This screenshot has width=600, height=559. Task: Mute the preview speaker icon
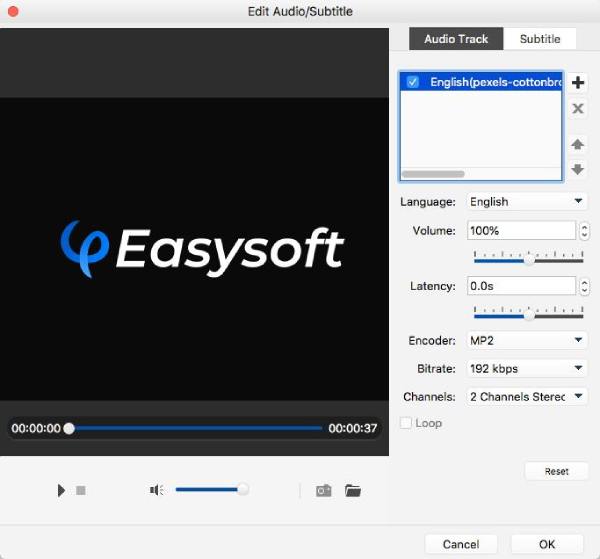tap(157, 490)
